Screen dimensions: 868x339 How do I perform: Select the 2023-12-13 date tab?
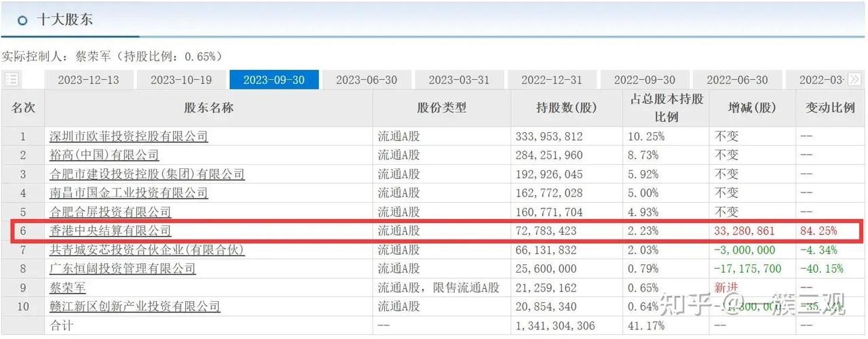tap(88, 79)
